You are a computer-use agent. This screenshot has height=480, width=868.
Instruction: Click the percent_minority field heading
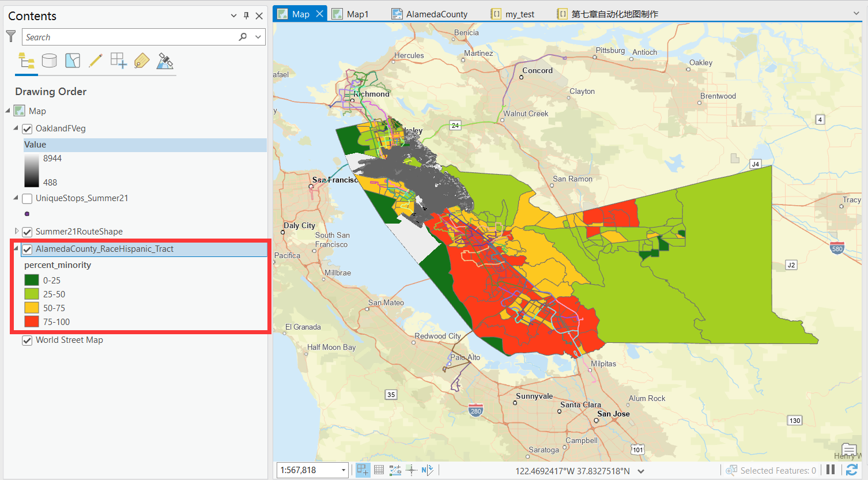pyautogui.click(x=58, y=265)
